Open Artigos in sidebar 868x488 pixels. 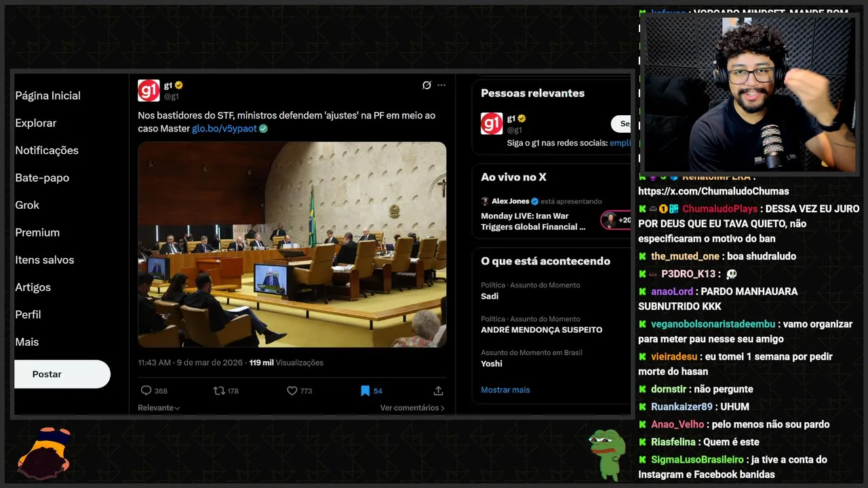point(33,287)
